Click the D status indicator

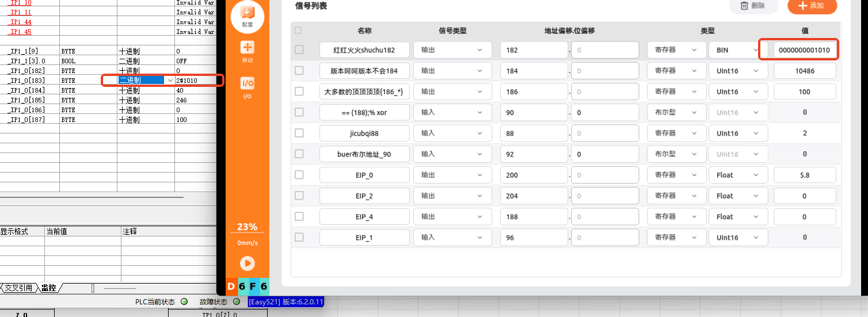tap(231, 287)
